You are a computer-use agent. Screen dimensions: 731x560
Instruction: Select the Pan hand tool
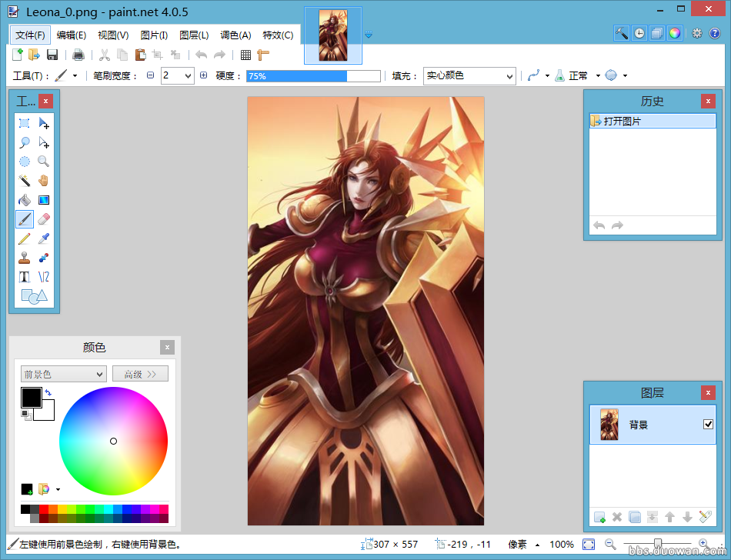tap(43, 180)
